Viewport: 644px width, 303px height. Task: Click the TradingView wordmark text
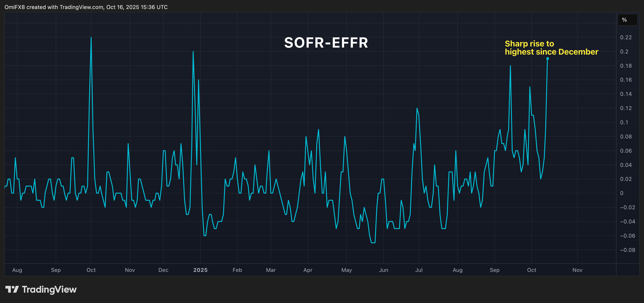point(49,289)
